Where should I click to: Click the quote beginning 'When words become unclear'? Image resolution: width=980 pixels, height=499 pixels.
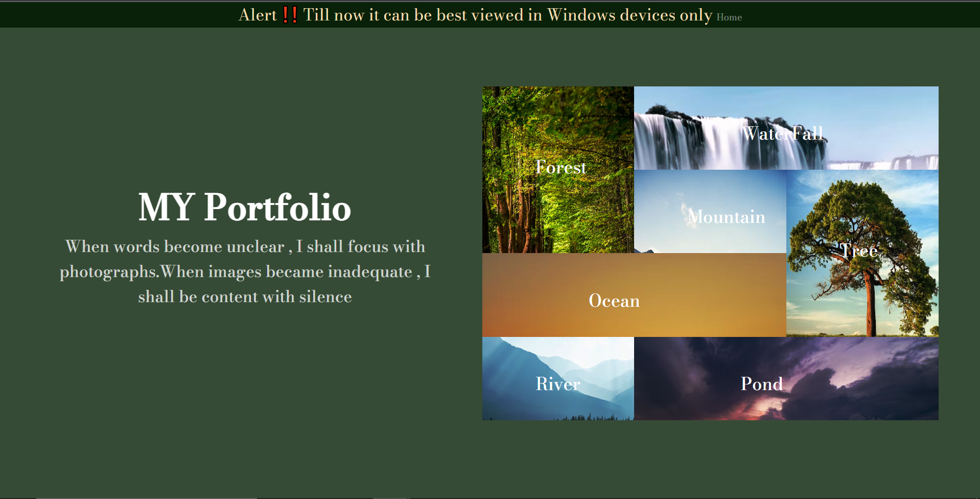[x=245, y=271]
